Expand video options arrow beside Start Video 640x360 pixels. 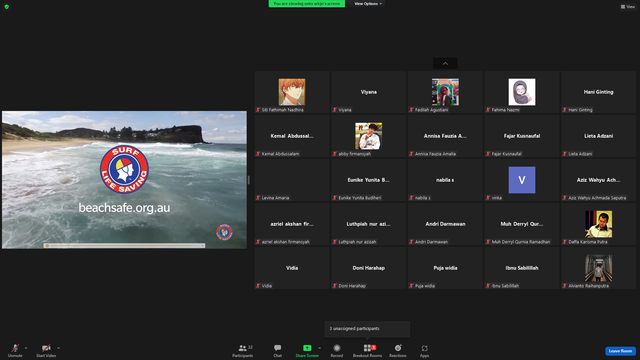click(58, 348)
